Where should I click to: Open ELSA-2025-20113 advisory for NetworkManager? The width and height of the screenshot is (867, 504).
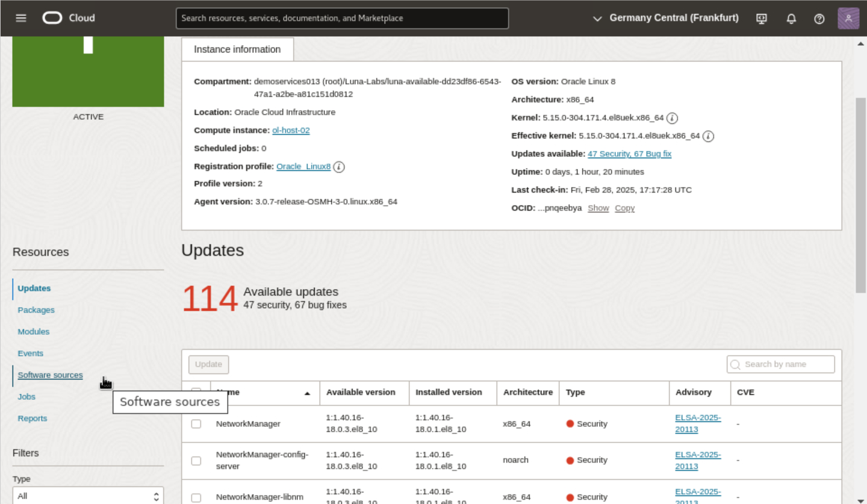click(698, 424)
